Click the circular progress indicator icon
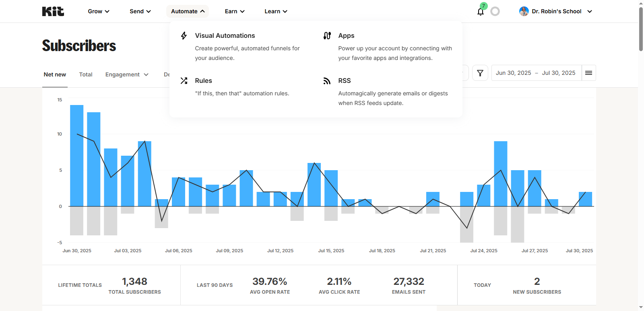644x311 pixels. point(495,12)
